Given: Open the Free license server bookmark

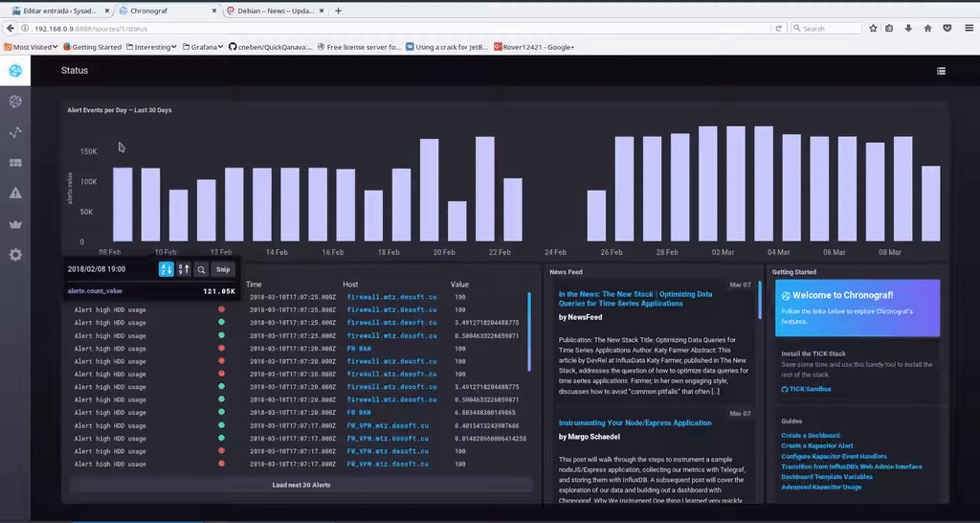Looking at the screenshot, I should 359,47.
